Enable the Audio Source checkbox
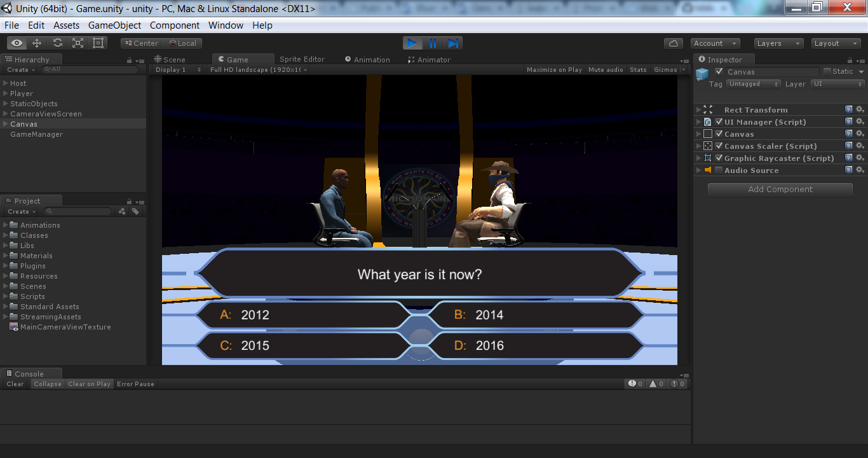The image size is (868, 458). [719, 170]
